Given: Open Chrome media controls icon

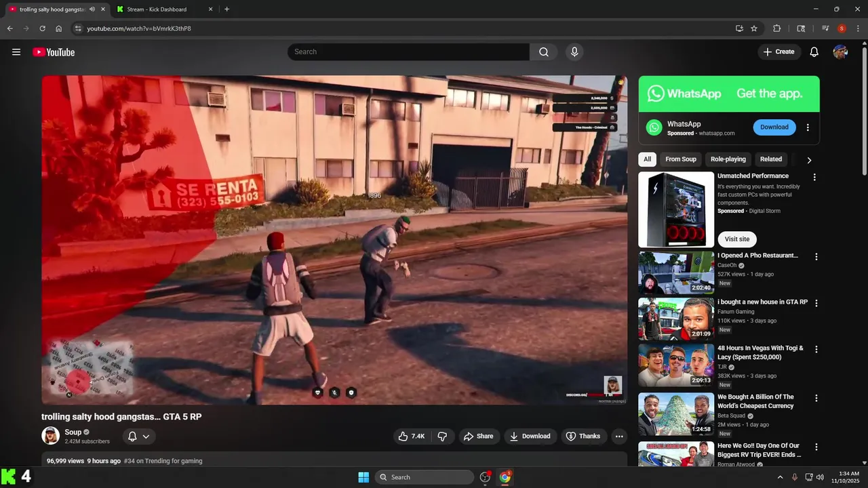Looking at the screenshot, I should 825,28.
